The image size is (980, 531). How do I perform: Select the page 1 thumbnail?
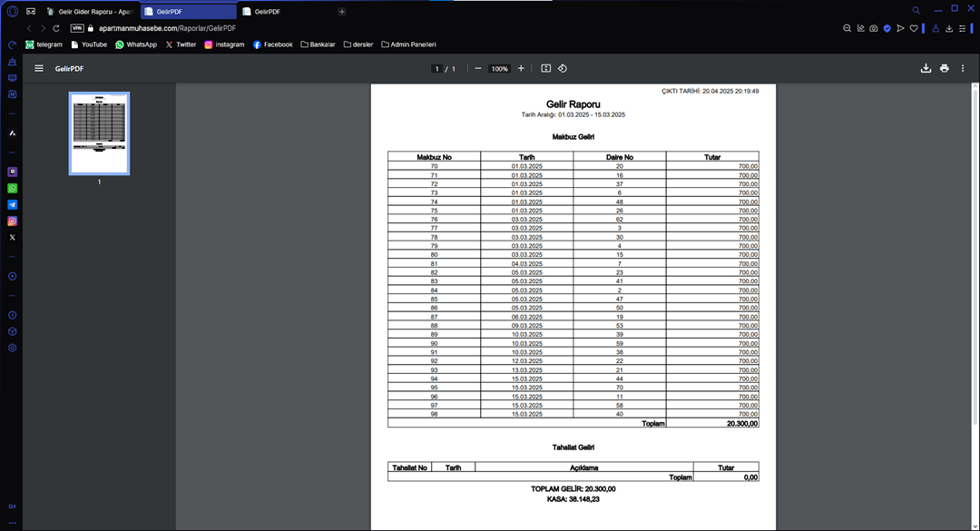pyautogui.click(x=99, y=133)
